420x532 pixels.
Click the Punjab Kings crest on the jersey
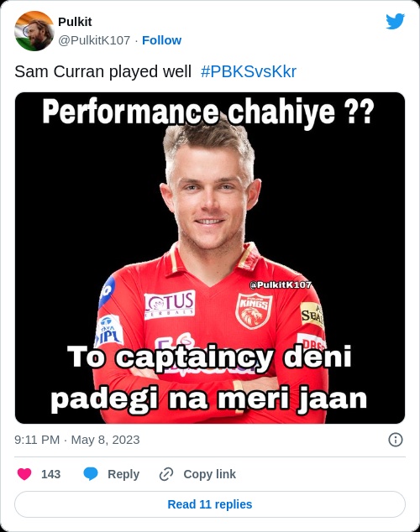tap(254, 311)
